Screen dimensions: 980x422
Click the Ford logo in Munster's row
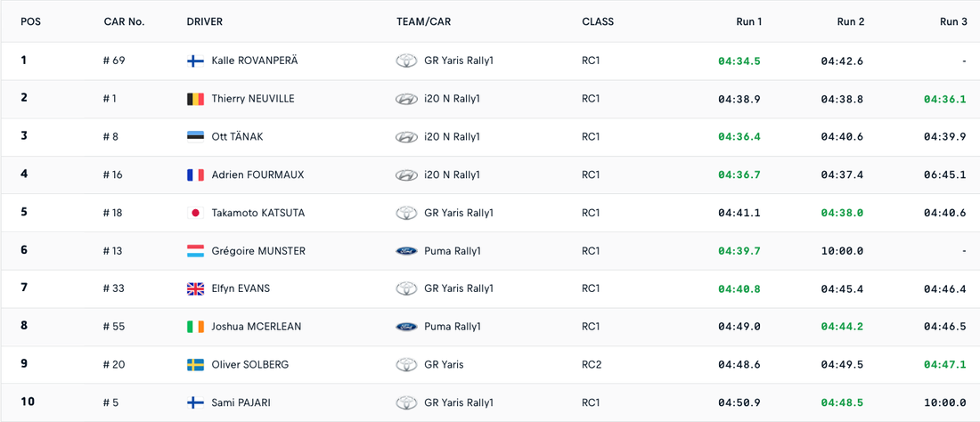point(406,251)
